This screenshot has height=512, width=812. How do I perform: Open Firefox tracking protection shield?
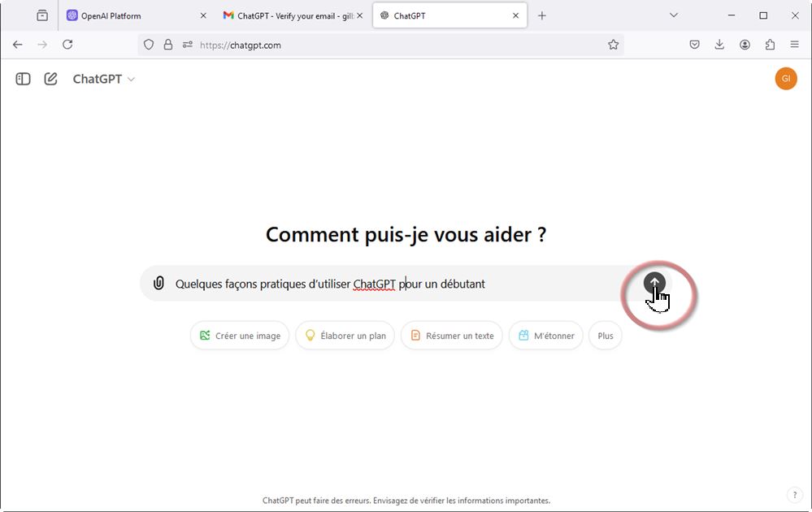(x=149, y=45)
